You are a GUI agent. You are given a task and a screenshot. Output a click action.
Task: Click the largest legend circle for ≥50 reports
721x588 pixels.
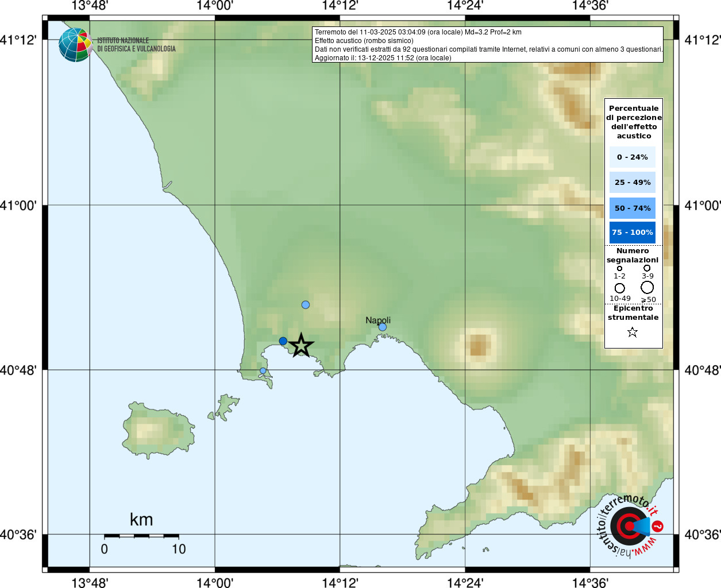click(x=647, y=287)
